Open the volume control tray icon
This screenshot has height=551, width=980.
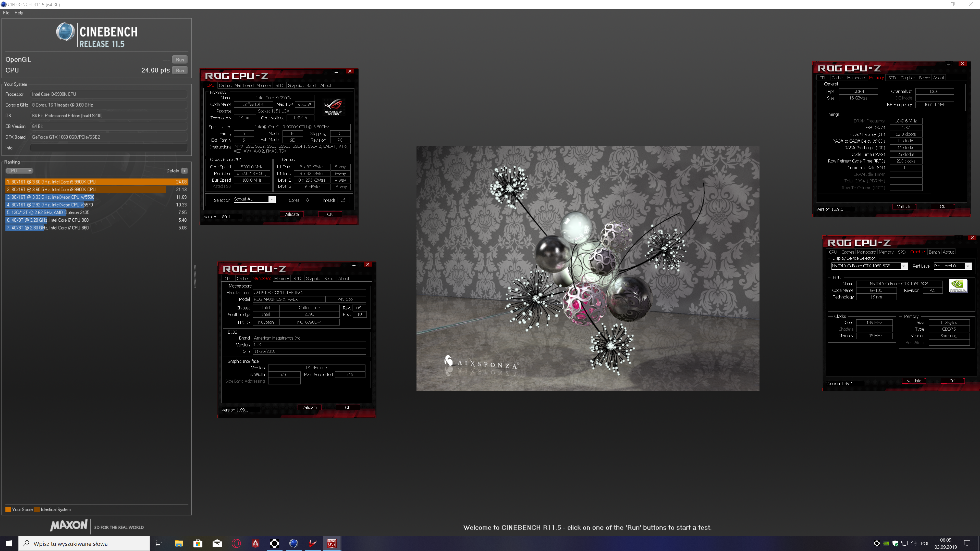pos(913,543)
